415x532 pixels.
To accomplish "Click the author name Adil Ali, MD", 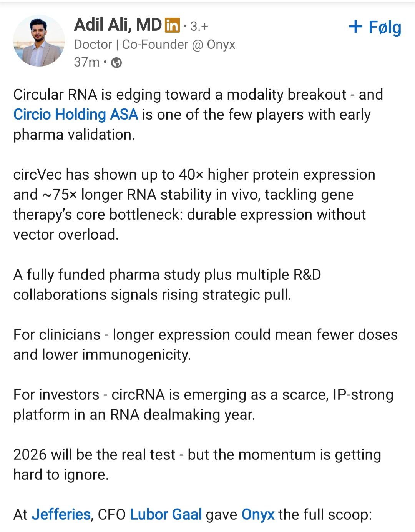I will coord(118,25).
